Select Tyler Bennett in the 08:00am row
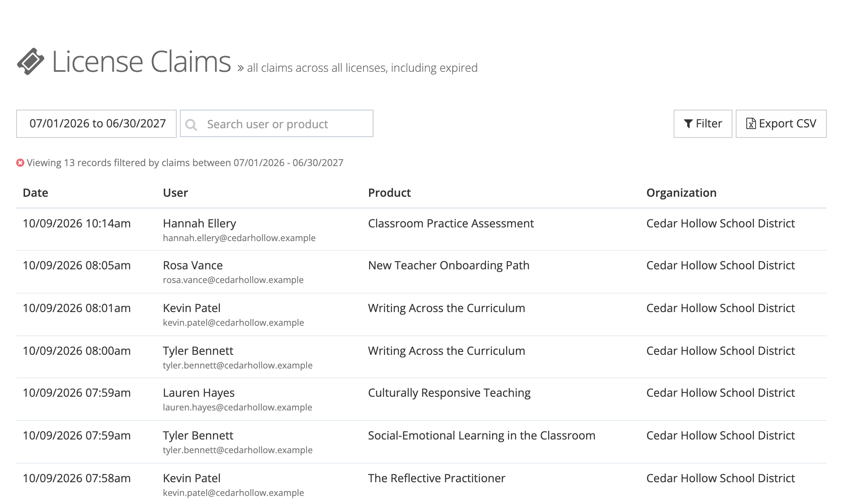 (x=198, y=351)
